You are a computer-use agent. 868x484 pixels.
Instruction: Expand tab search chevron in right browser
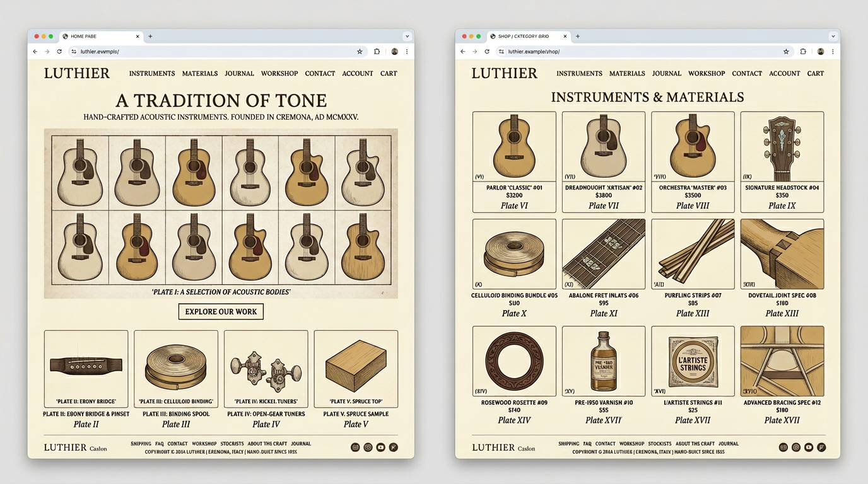click(833, 37)
